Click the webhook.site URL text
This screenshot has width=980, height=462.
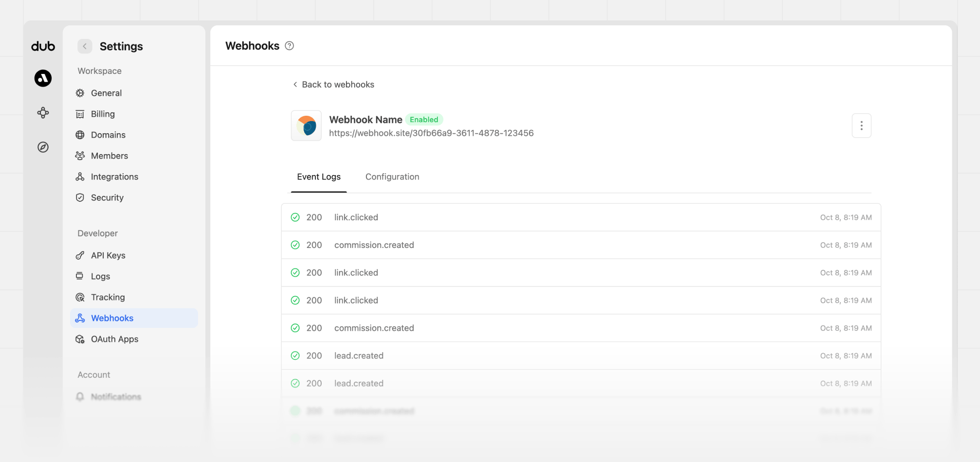tap(431, 133)
